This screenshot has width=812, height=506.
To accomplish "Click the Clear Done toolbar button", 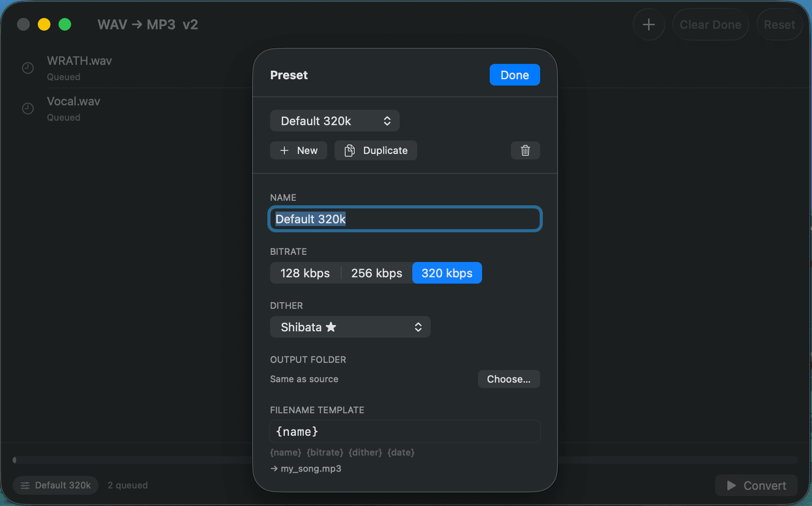I will 710,24.
